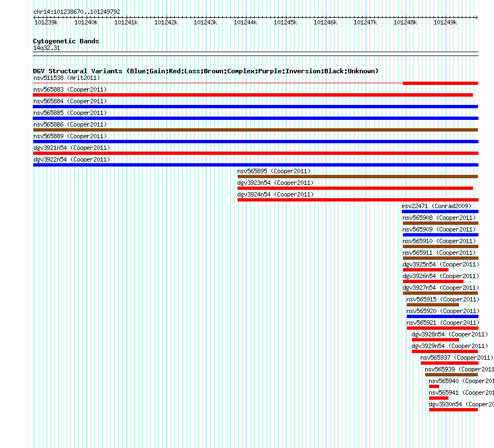The image size is (494, 448).
Task: Click the brown bar under nsv565915
Action: tap(433, 305)
